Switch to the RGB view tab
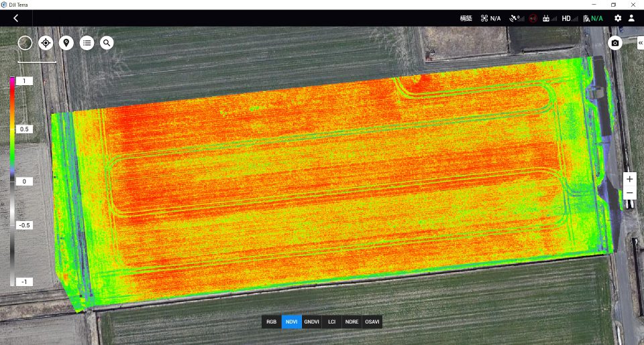 (x=271, y=322)
